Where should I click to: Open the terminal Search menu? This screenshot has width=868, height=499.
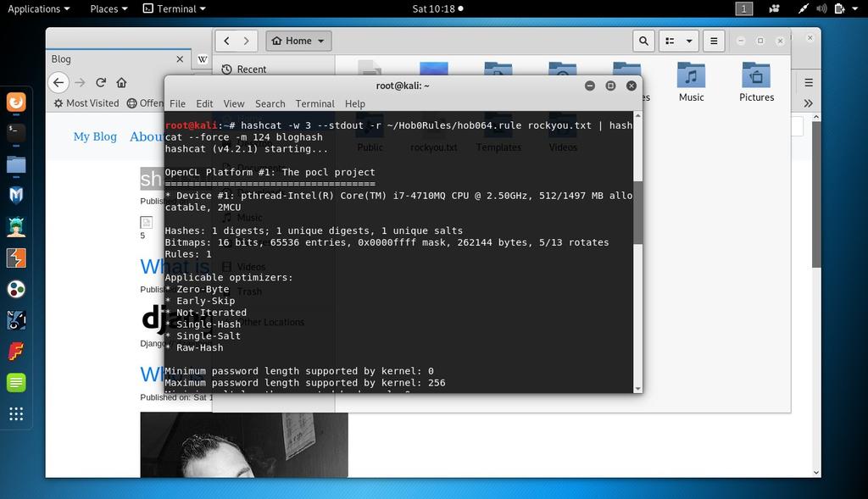[270, 103]
